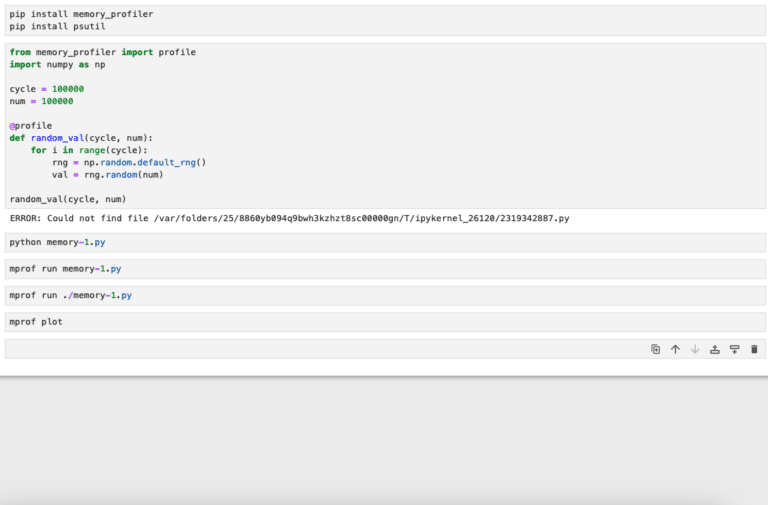Insert a cell below the current cell

pos(734,349)
